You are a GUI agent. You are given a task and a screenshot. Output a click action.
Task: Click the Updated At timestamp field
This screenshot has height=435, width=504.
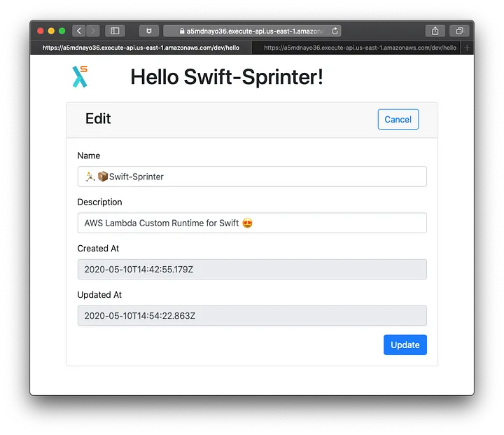pyautogui.click(x=252, y=316)
